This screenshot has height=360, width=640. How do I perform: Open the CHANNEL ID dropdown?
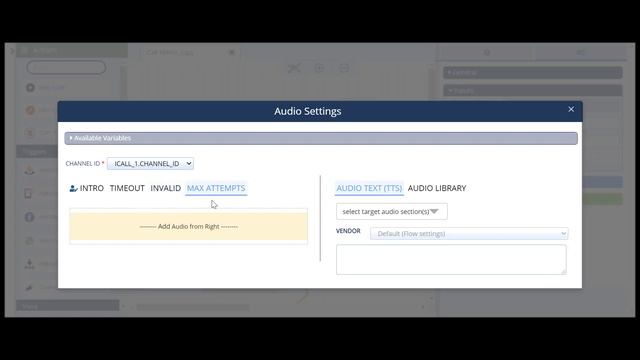150,164
